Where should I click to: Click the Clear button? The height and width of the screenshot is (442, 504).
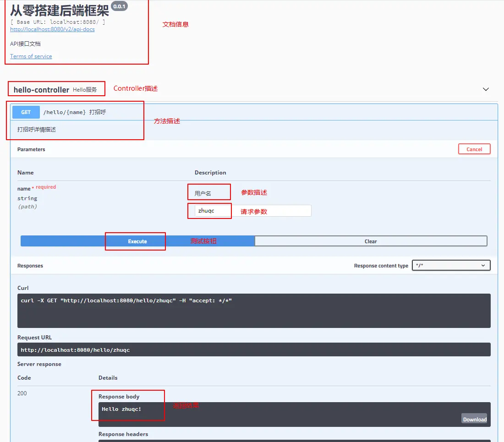click(x=371, y=241)
